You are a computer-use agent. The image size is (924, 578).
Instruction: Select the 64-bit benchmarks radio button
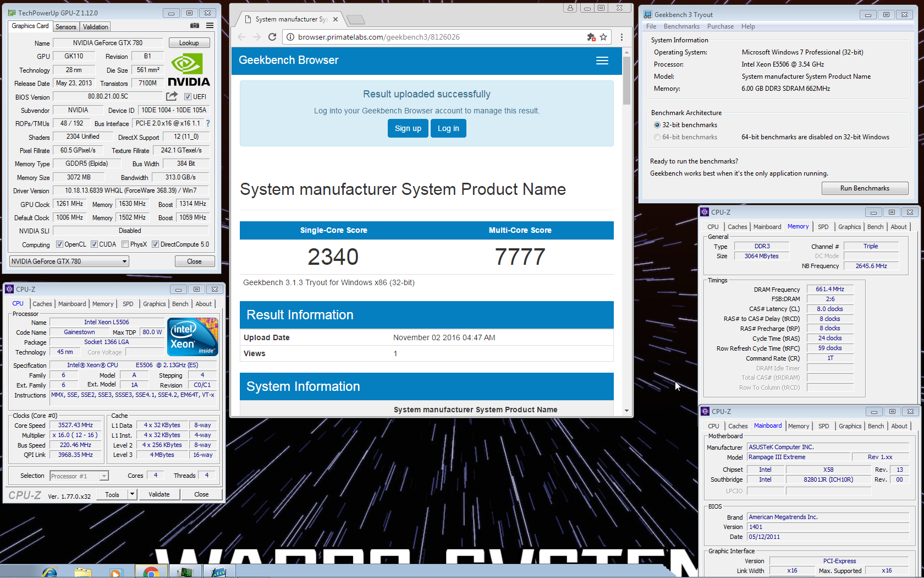coord(657,137)
